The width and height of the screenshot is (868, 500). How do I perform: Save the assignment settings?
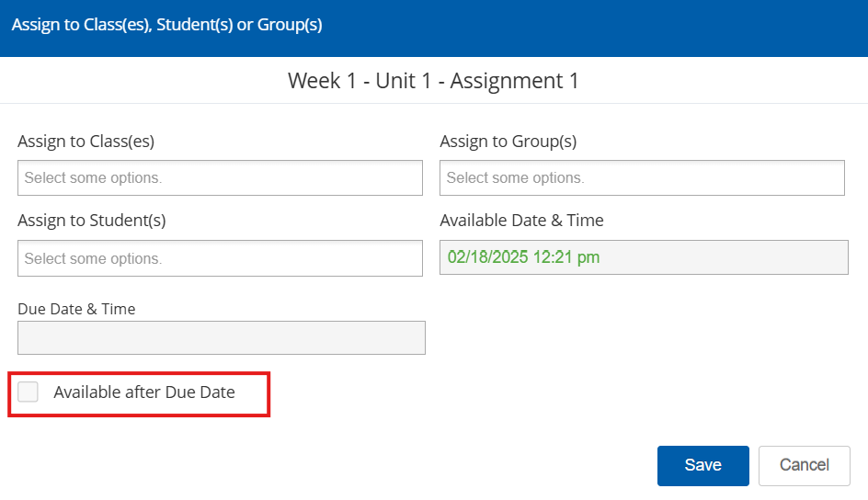point(702,465)
